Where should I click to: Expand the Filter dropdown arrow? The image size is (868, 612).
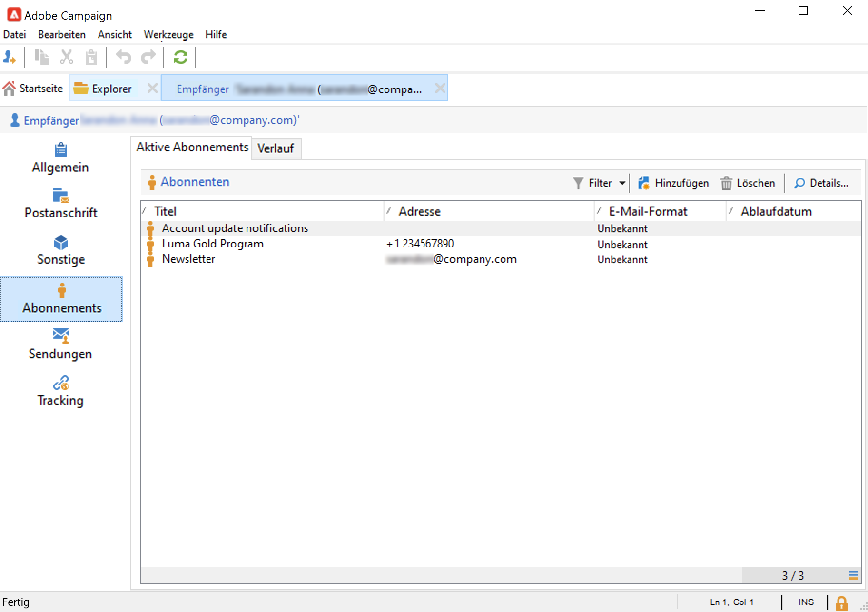tap(622, 183)
